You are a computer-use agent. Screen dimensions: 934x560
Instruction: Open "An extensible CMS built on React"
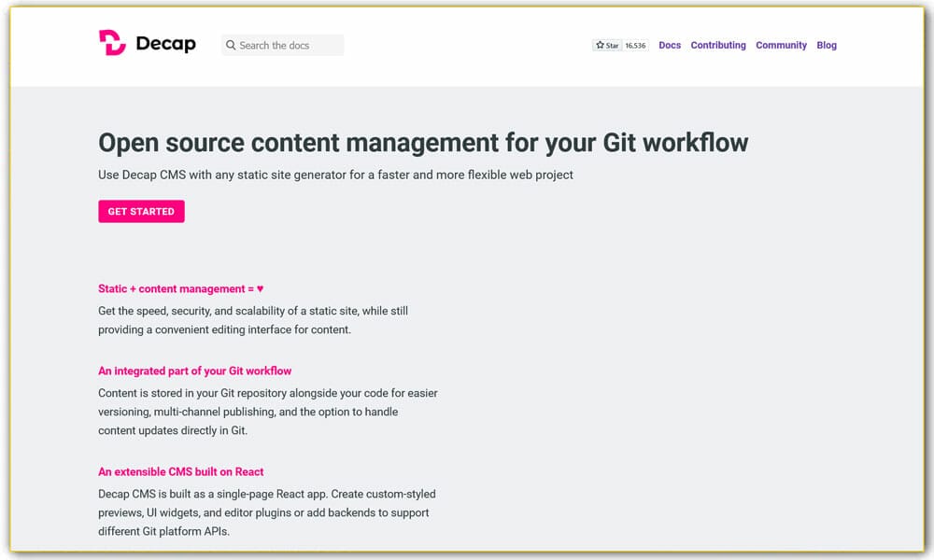point(181,471)
